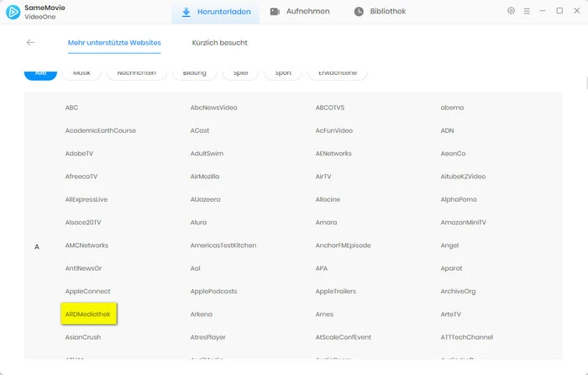
Task: Open settings via the gear icon
Action: coord(511,11)
